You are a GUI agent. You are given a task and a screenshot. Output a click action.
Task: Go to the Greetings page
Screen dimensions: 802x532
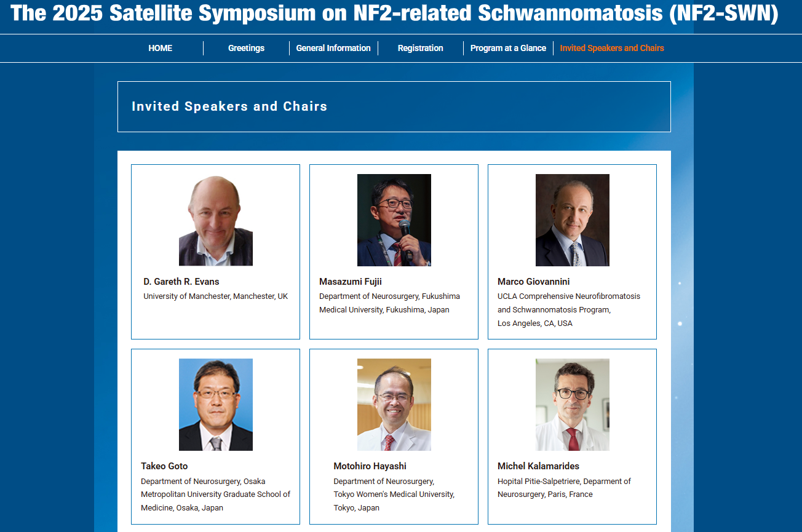246,48
